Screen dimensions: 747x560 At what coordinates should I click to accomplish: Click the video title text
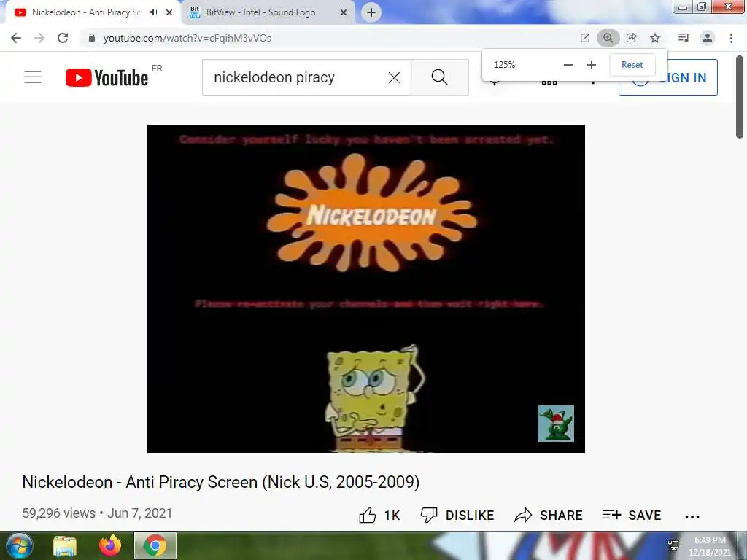[x=221, y=482]
